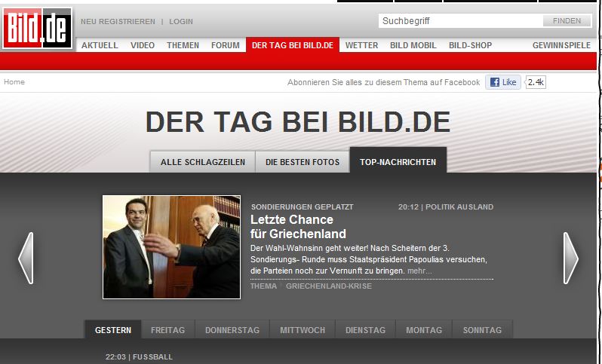Show next top story with right arrow
Viewport: 602px width, 364px height.
click(x=570, y=258)
